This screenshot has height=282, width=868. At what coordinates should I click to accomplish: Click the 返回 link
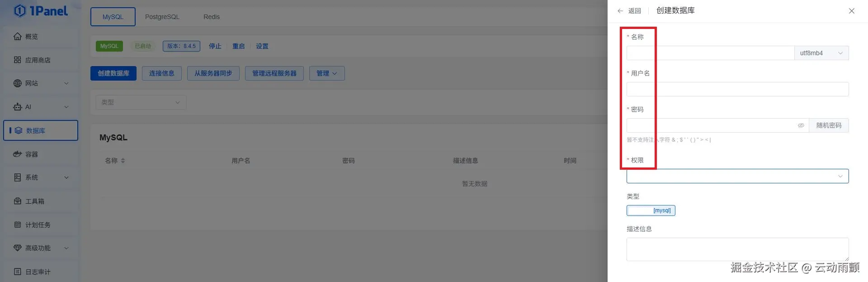coord(635,11)
